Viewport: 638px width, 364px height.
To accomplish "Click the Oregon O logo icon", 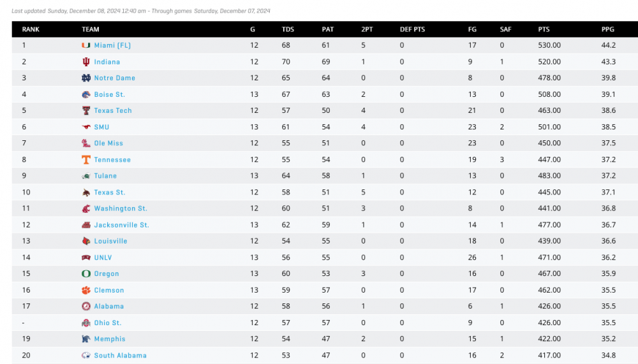I will pos(85,273).
